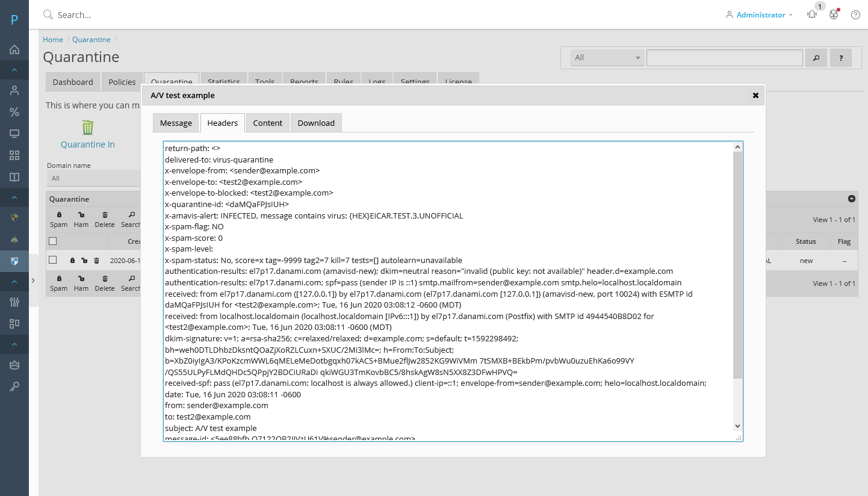Open the notifications bell with badge 1
This screenshot has height=496, width=868.
pyautogui.click(x=812, y=14)
